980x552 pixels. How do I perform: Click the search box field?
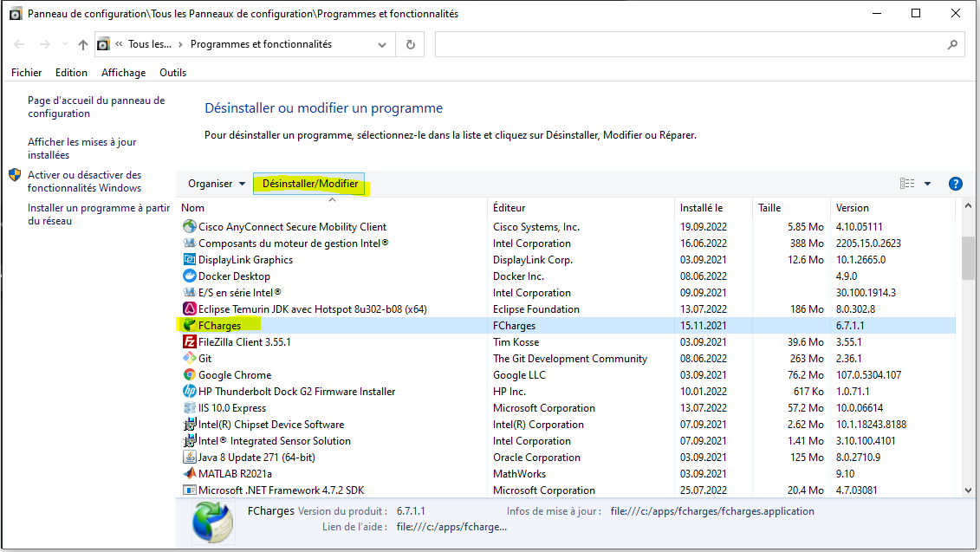(x=699, y=44)
